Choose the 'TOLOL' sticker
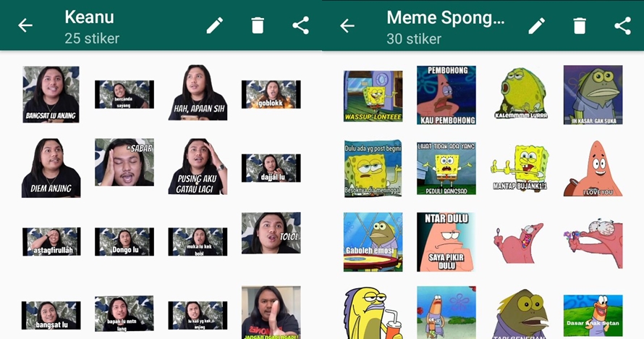The image size is (644, 339). pyautogui.click(x=271, y=233)
